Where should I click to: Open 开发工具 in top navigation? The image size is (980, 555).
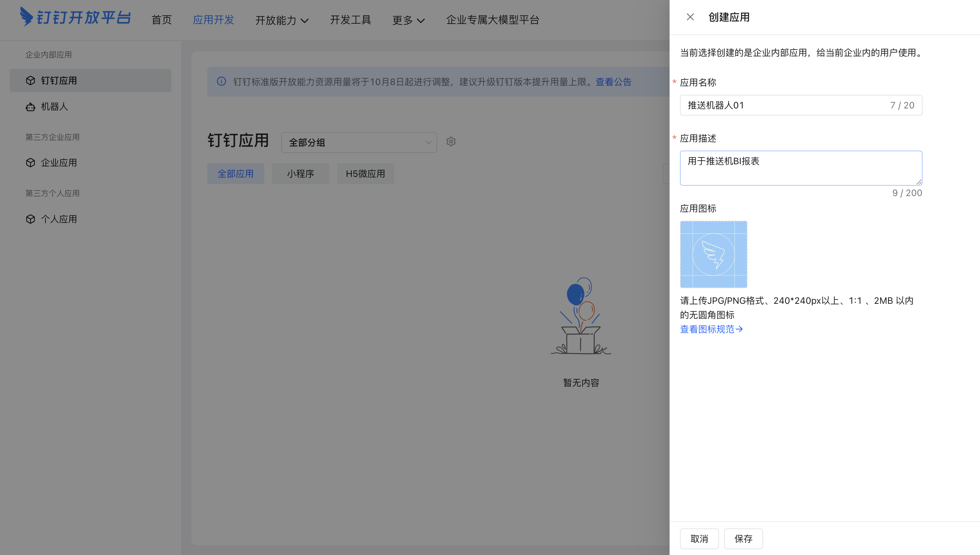[350, 20]
